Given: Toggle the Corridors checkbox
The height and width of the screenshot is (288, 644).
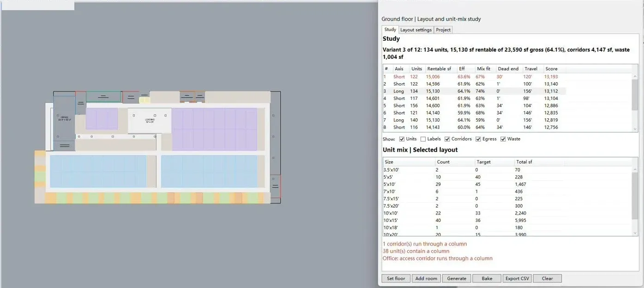Looking at the screenshot, I should coord(447,139).
